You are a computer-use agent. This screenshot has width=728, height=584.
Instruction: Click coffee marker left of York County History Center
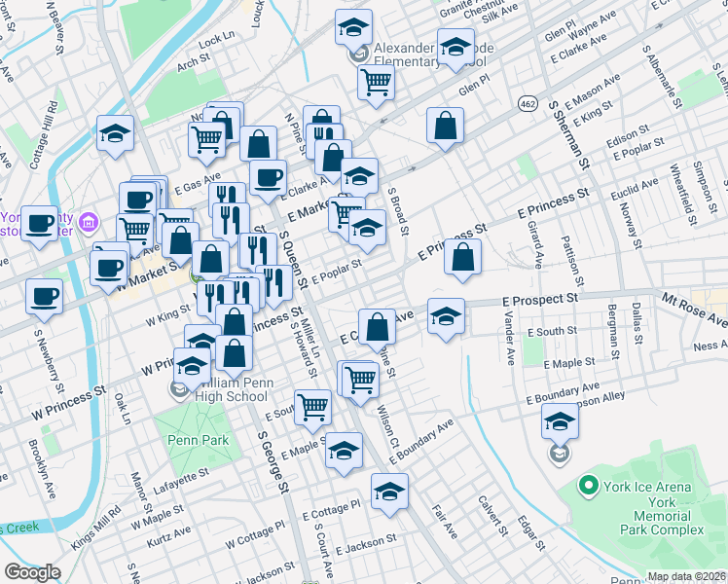point(40,227)
